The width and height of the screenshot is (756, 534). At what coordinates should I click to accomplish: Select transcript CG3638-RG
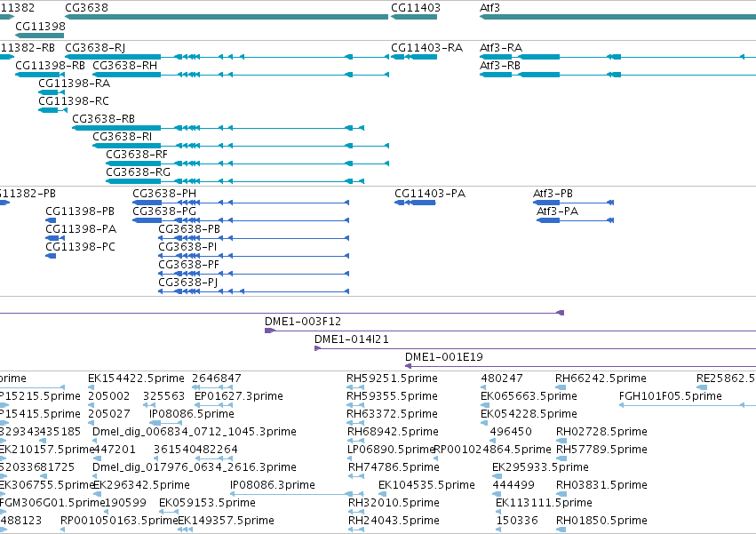point(235,181)
